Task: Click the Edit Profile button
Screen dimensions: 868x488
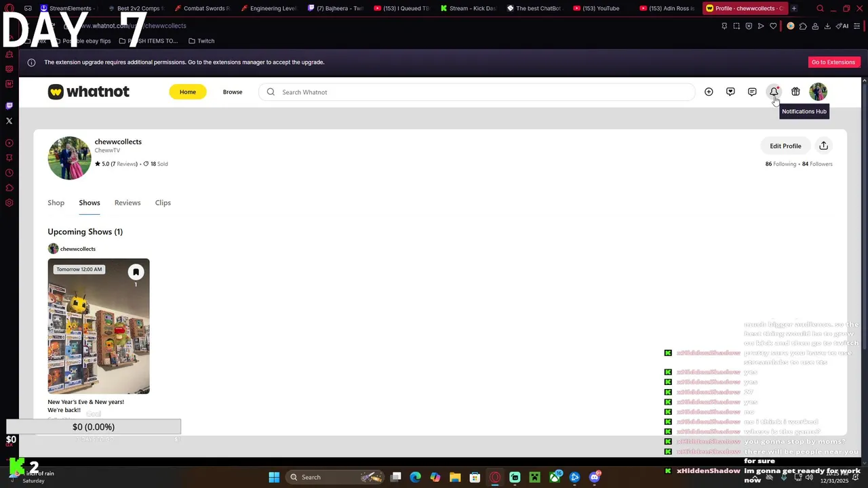Action: [x=785, y=146]
